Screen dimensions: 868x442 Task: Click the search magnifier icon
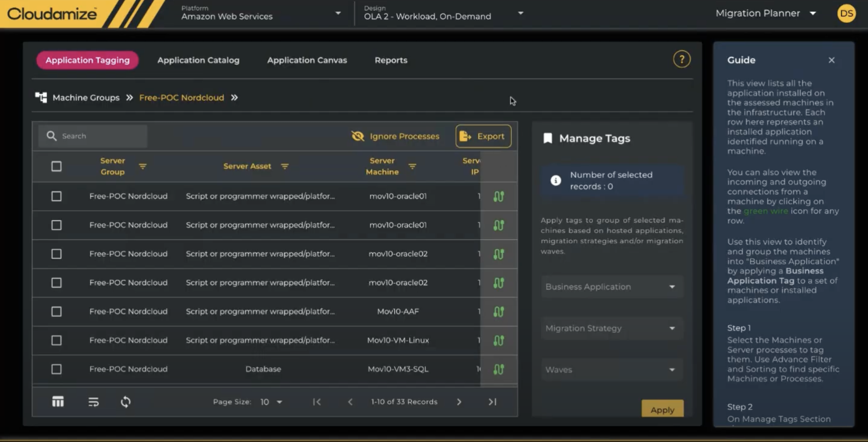click(x=51, y=136)
